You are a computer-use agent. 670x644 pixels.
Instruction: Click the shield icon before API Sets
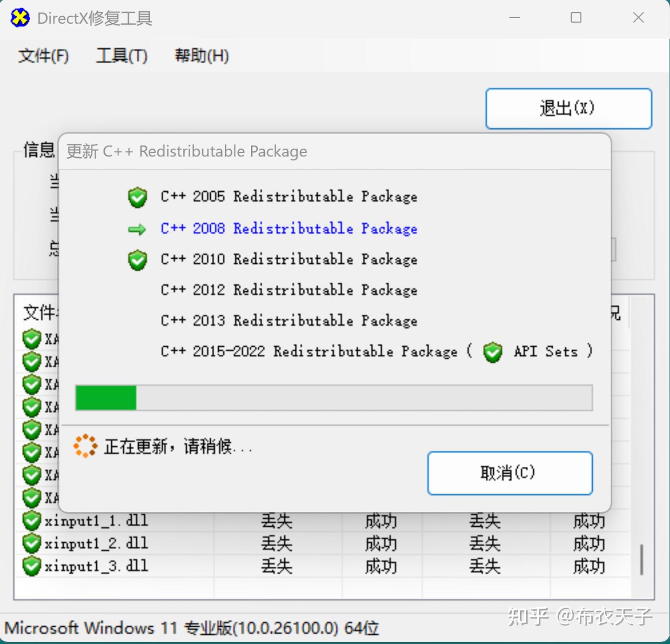tap(493, 352)
